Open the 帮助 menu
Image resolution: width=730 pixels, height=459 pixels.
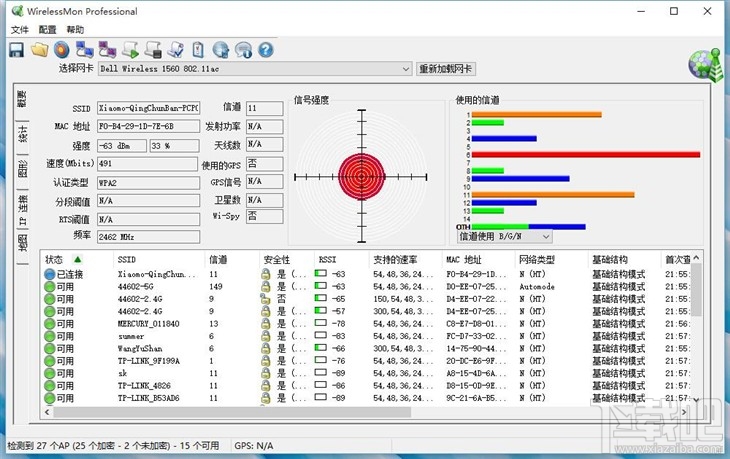click(75, 30)
